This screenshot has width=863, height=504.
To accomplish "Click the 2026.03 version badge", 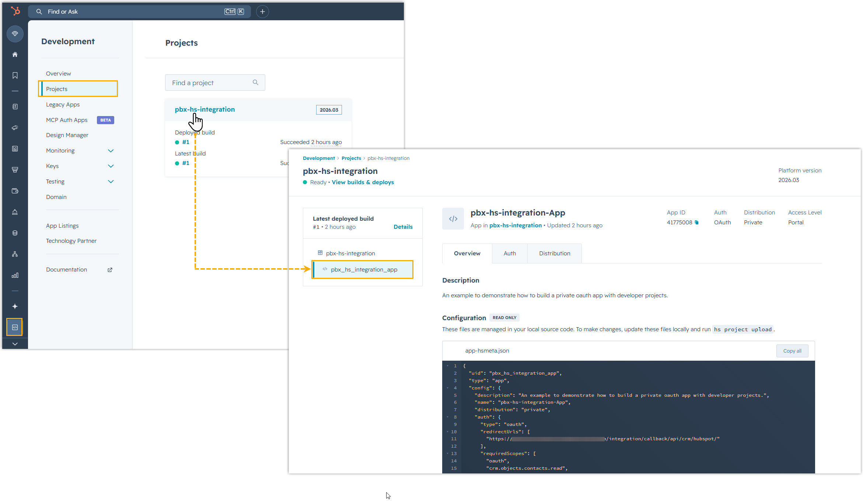I will click(329, 110).
